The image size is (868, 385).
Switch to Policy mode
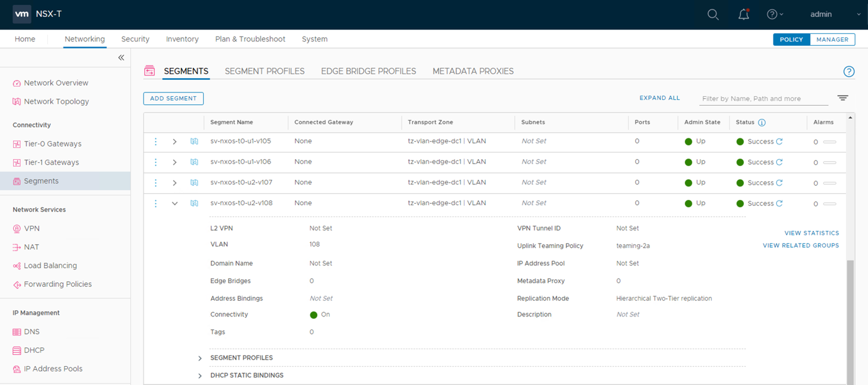point(791,40)
